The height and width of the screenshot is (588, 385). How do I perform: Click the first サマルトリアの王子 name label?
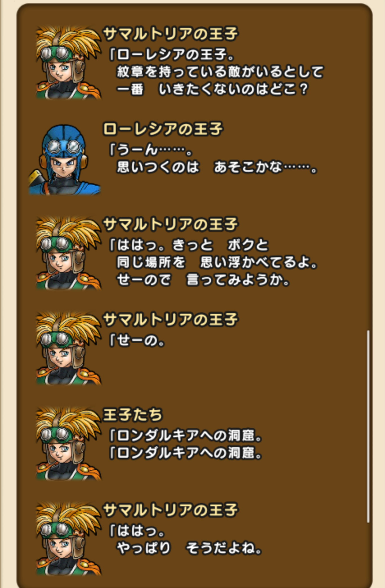click(171, 34)
